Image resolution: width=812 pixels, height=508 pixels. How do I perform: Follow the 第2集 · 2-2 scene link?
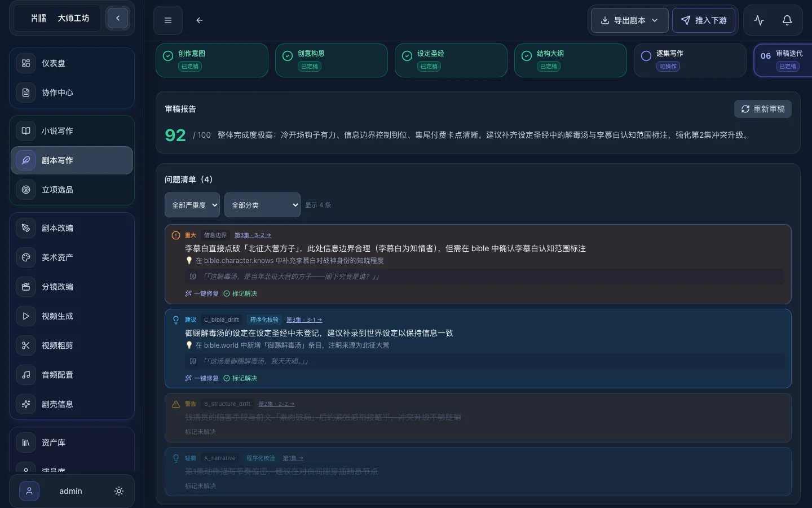pos(276,404)
